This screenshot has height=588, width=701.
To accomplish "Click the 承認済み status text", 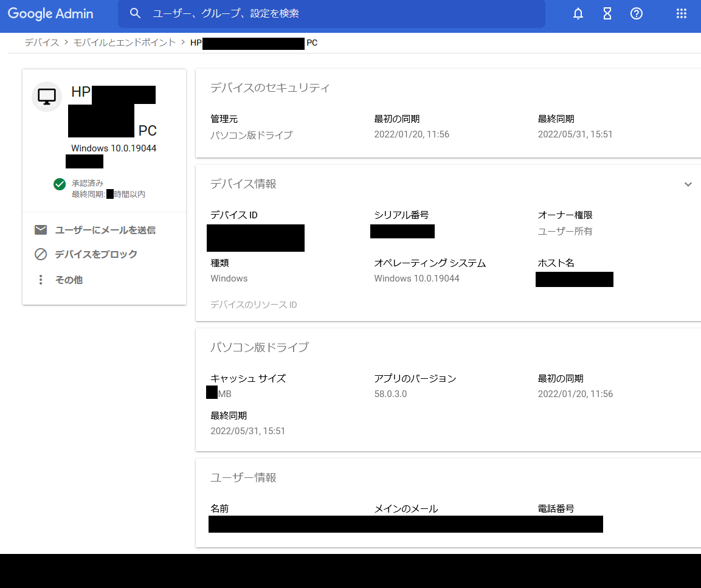I will click(87, 183).
